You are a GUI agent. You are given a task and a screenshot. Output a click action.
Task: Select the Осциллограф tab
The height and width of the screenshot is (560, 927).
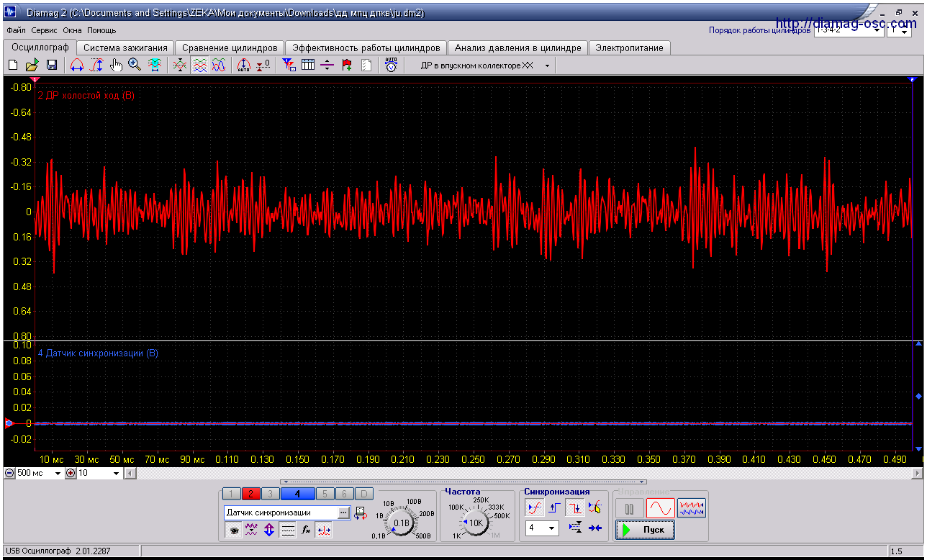[40, 47]
